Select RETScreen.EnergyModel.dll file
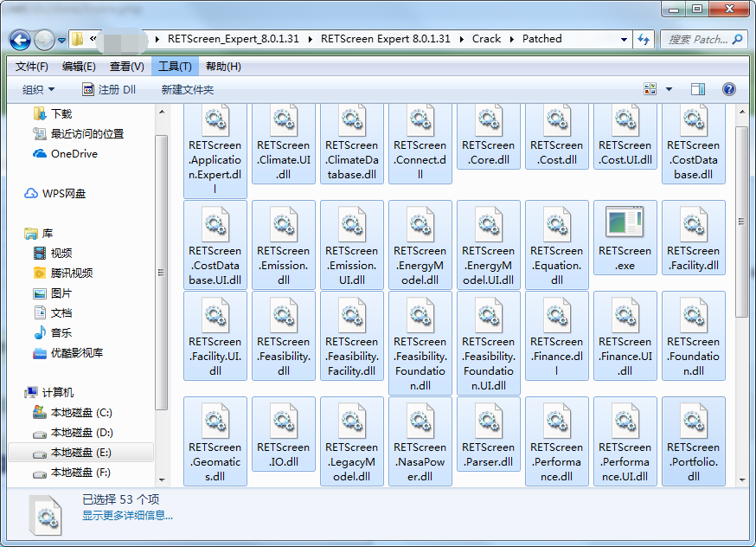Image resolution: width=756 pixels, height=547 pixels. pos(420,245)
